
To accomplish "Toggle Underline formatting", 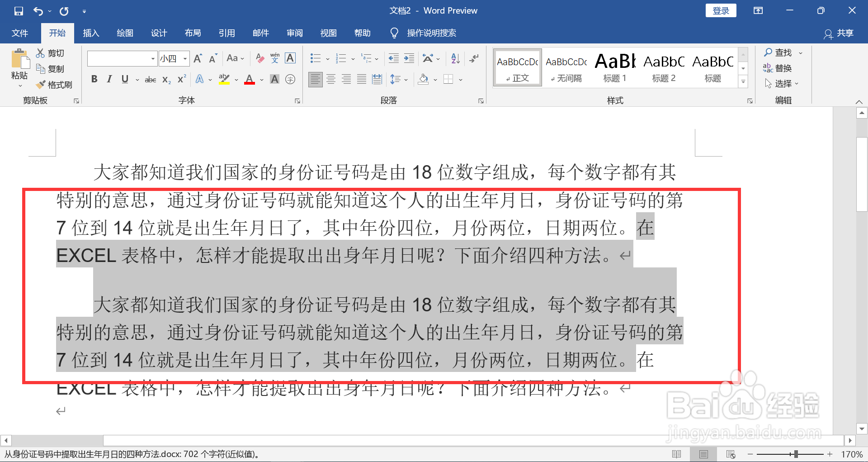I will (125, 80).
